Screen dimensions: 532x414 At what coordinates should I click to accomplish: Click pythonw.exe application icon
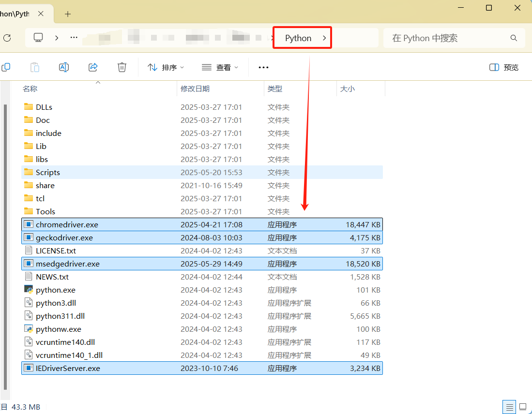point(29,328)
